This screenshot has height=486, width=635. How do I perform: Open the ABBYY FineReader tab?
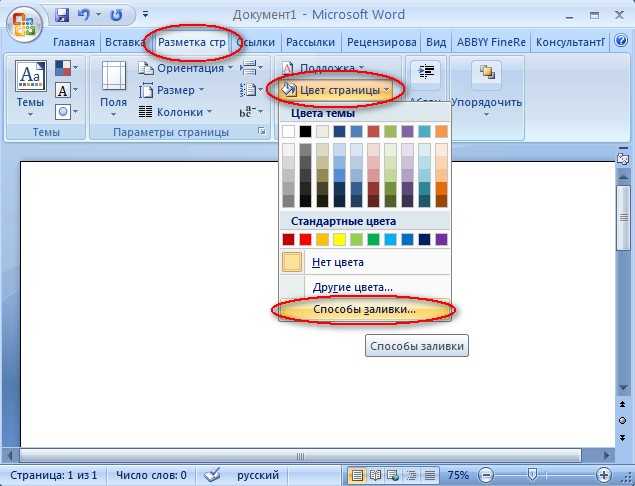(x=491, y=42)
